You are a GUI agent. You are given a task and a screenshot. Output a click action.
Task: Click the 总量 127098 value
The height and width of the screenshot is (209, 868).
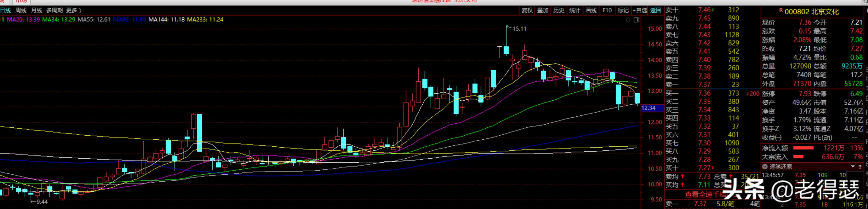[x=800, y=66]
